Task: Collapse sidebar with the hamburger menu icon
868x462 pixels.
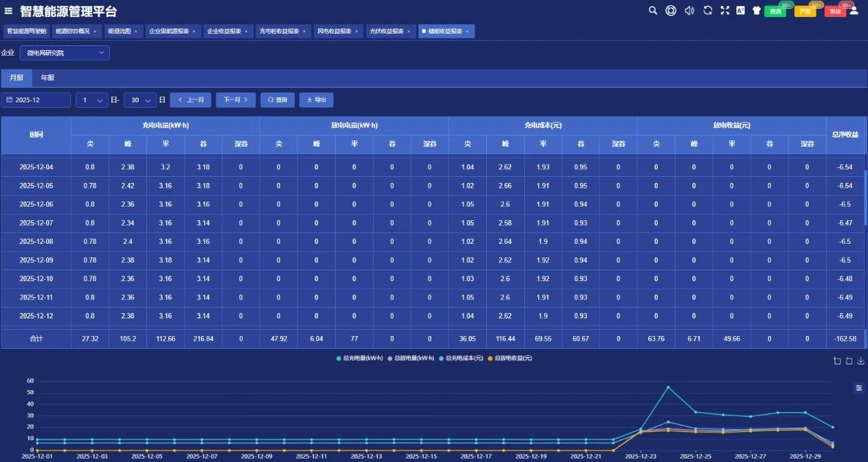Action: coord(9,11)
